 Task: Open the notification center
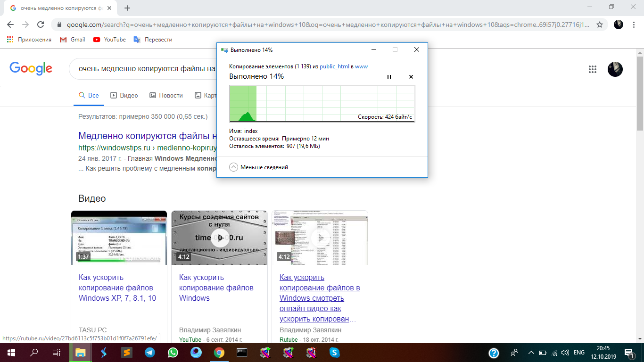629,353
